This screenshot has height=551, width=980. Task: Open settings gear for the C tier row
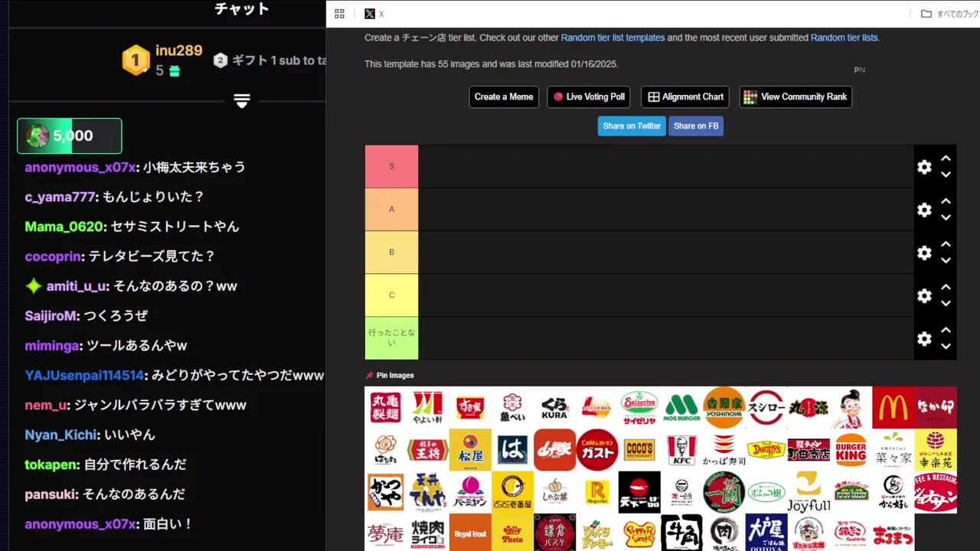click(924, 295)
